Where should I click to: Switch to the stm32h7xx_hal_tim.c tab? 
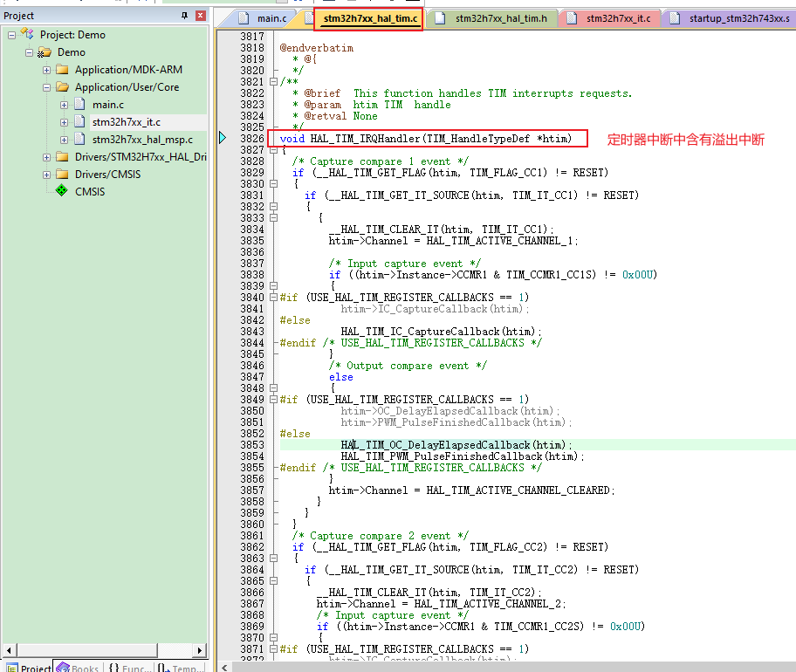370,18
